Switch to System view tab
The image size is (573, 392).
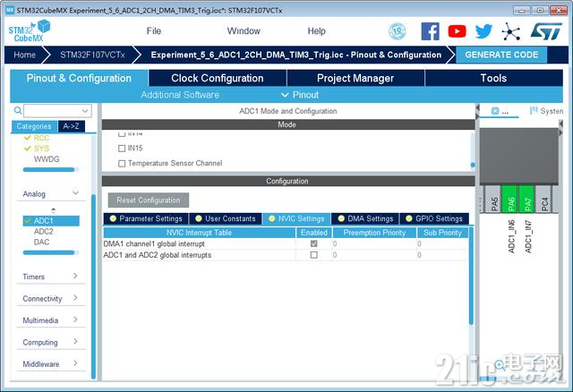click(546, 111)
